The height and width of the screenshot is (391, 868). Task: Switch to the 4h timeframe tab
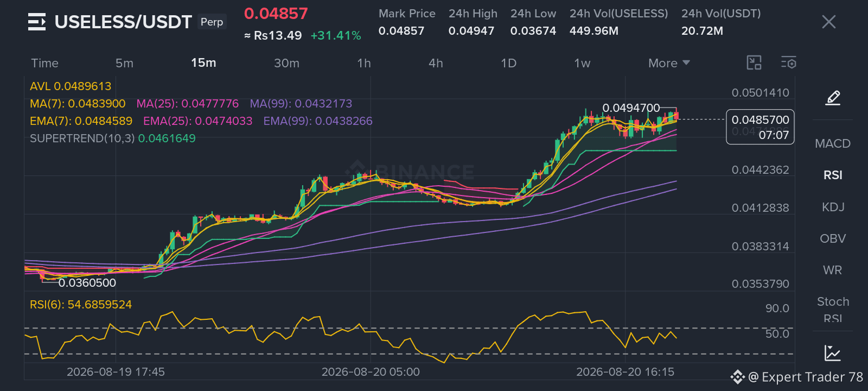point(436,63)
